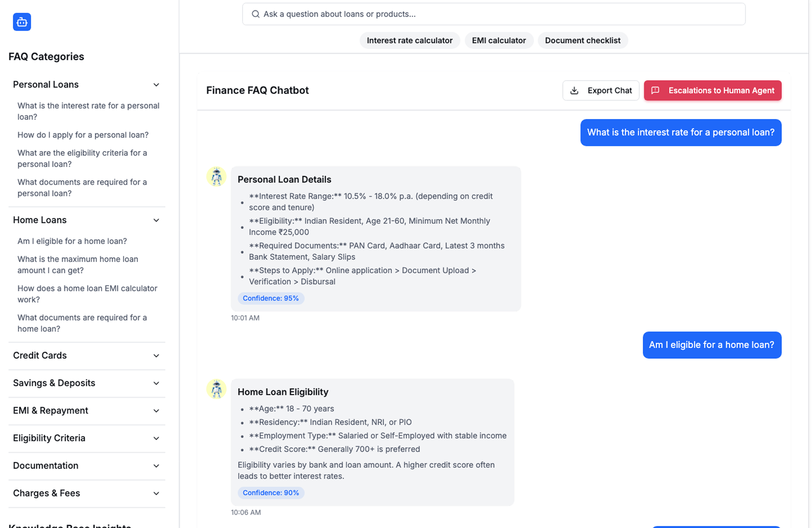Expand the Documentation category
The width and height of the screenshot is (812, 528).
(x=156, y=466)
